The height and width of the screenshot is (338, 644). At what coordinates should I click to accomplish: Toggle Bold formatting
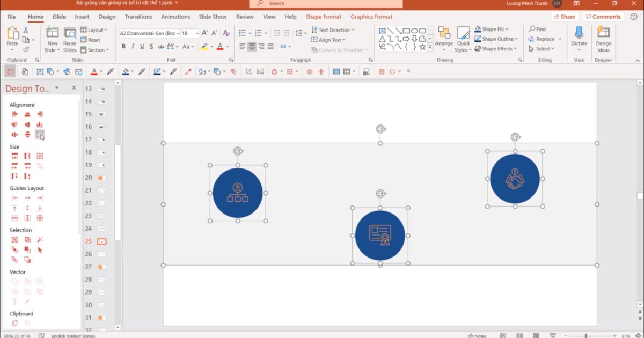coord(123,47)
